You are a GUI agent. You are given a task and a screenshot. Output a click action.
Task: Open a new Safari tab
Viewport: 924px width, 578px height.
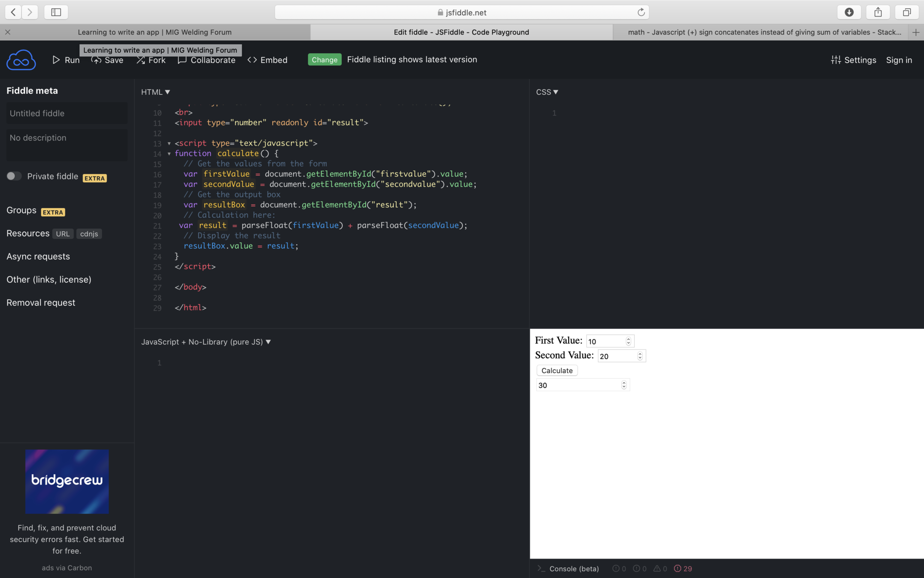point(916,32)
